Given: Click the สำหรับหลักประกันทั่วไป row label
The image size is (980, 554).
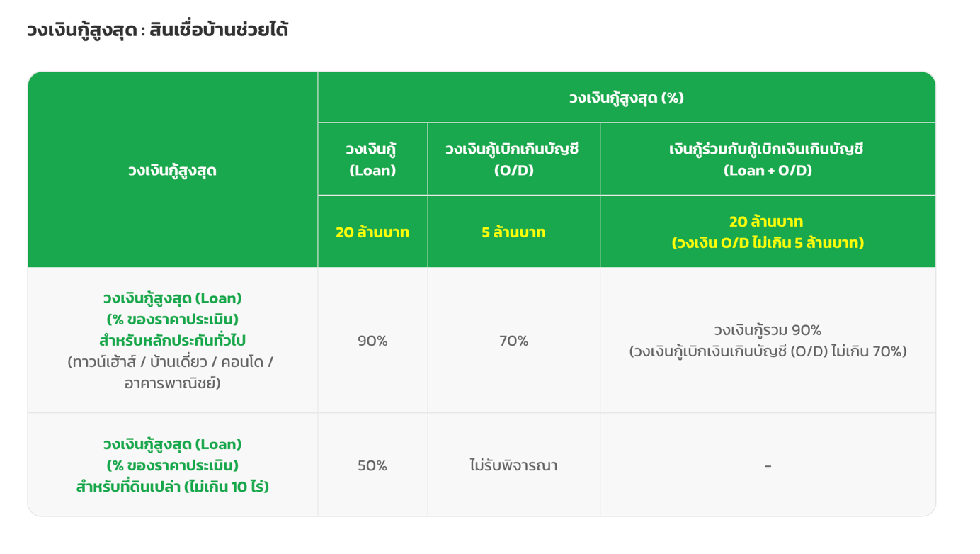Looking at the screenshot, I should coord(173,341).
